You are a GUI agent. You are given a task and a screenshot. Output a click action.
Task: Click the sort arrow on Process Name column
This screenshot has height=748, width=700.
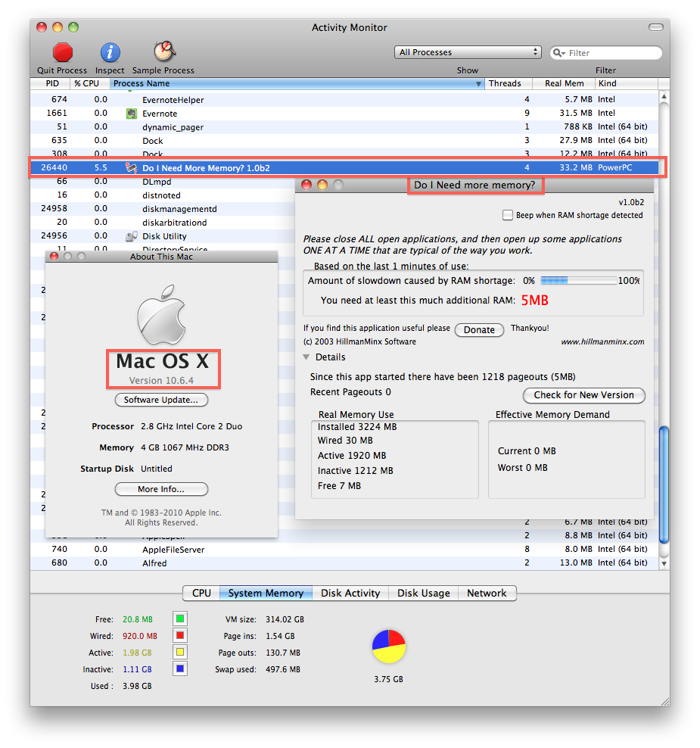(478, 84)
